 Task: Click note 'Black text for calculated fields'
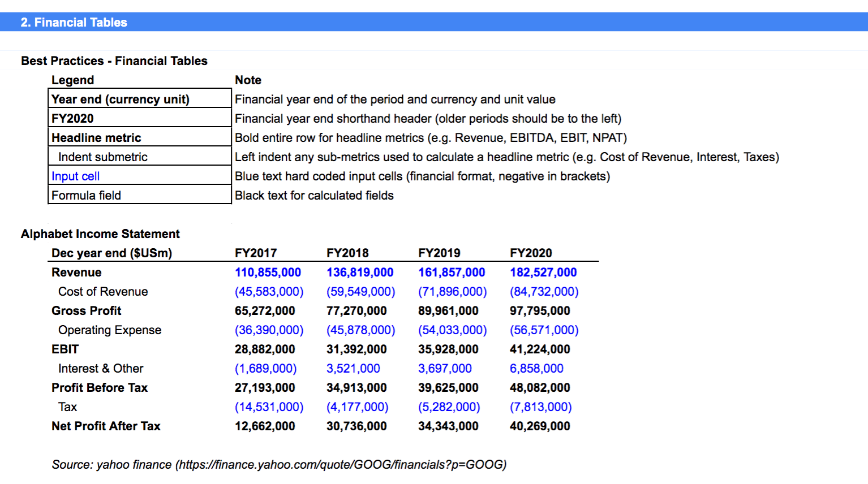tap(314, 196)
